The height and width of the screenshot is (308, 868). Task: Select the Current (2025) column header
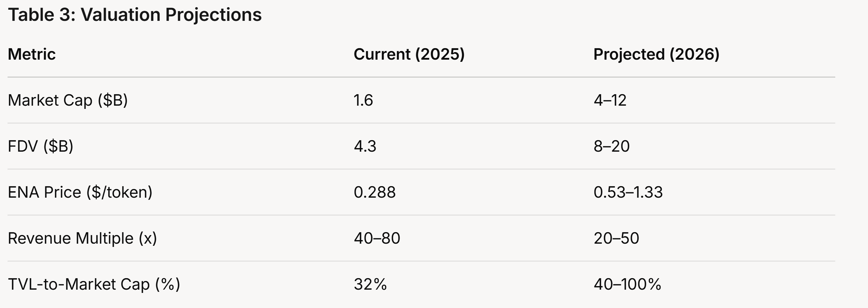click(x=409, y=54)
